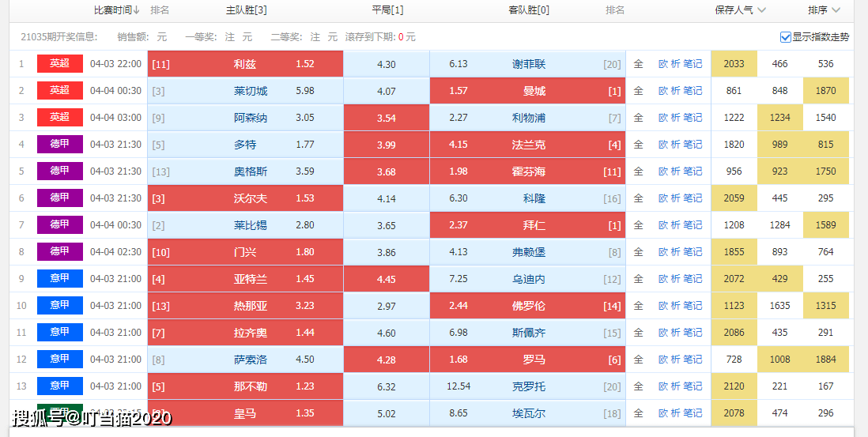Select away win 2.27 for 利物浦
The image size is (868, 437).
click(459, 117)
